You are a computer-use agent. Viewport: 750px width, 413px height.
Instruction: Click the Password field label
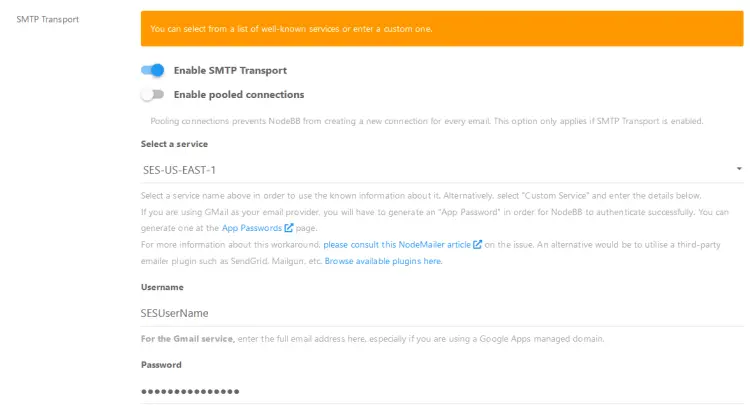coord(161,364)
